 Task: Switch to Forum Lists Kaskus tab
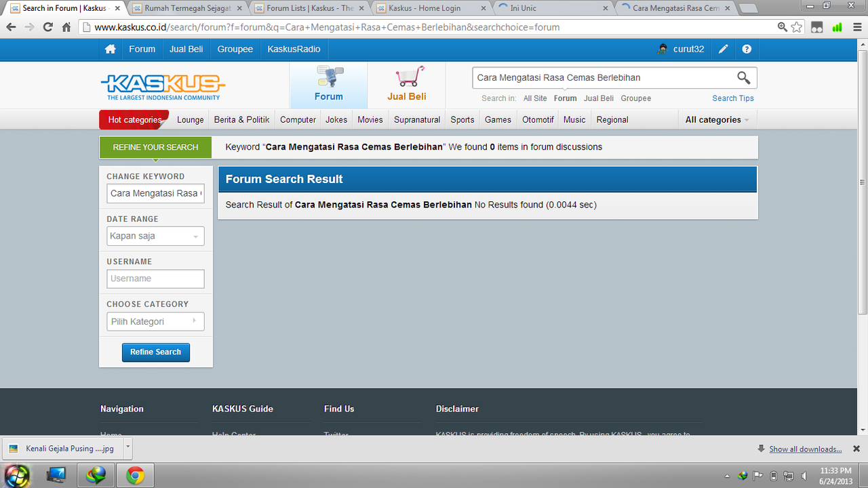309,8
